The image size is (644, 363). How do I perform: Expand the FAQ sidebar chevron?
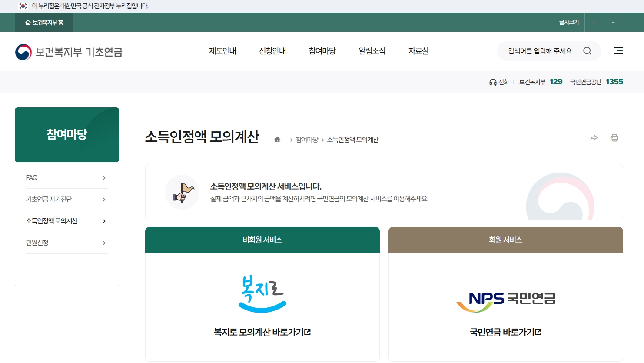[x=104, y=178]
